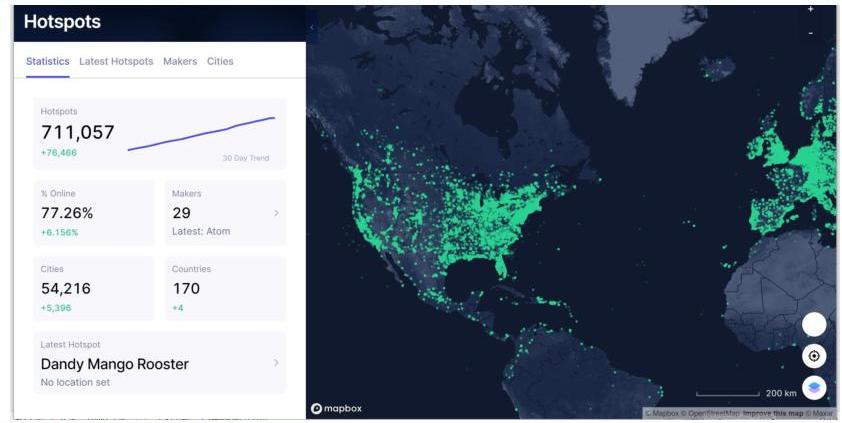Click the map zoom in plus button

[x=810, y=9]
